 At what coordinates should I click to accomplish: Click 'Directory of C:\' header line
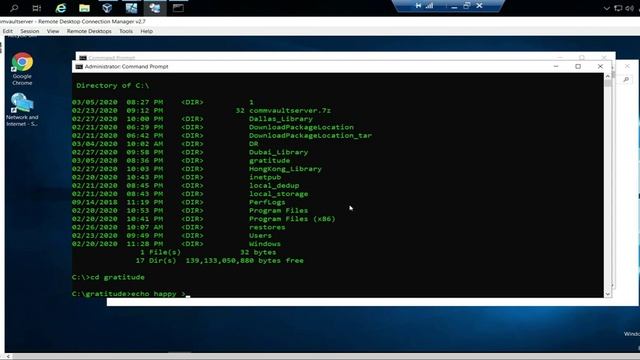113,86
